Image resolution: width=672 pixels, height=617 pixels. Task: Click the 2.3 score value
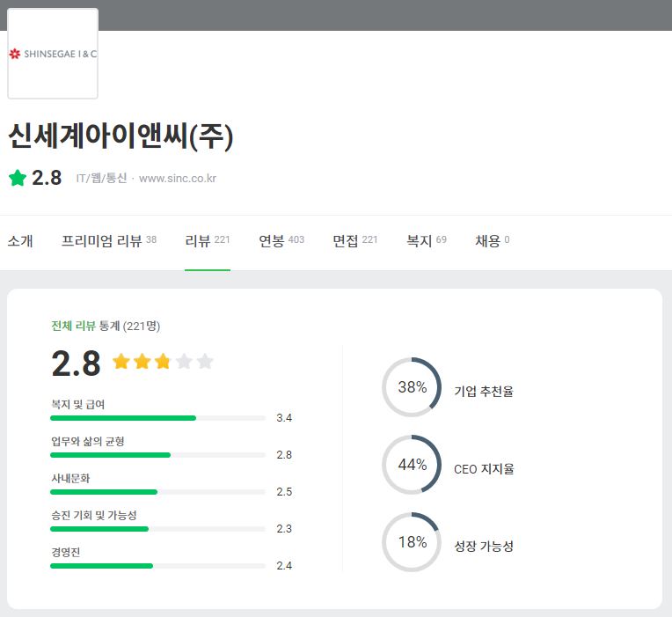[x=284, y=529]
